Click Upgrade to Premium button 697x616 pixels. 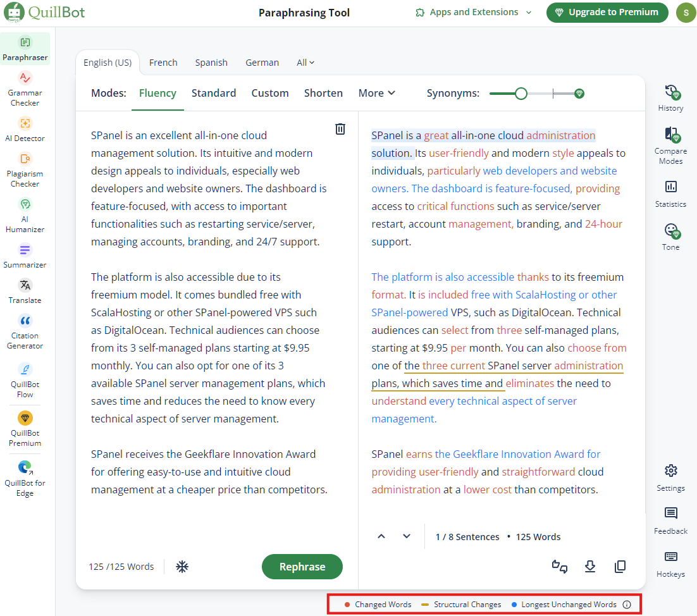607,13
